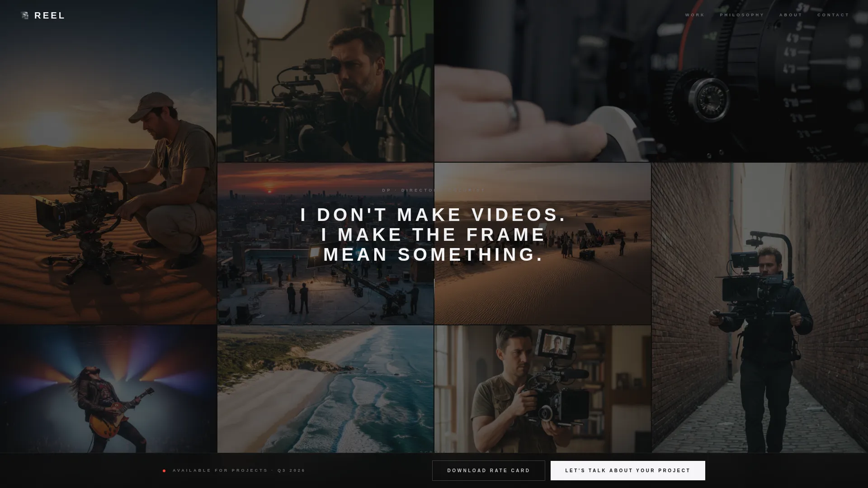The height and width of the screenshot is (488, 868).
Task: Open the desert cameraman at sunset photo
Action: [108, 162]
